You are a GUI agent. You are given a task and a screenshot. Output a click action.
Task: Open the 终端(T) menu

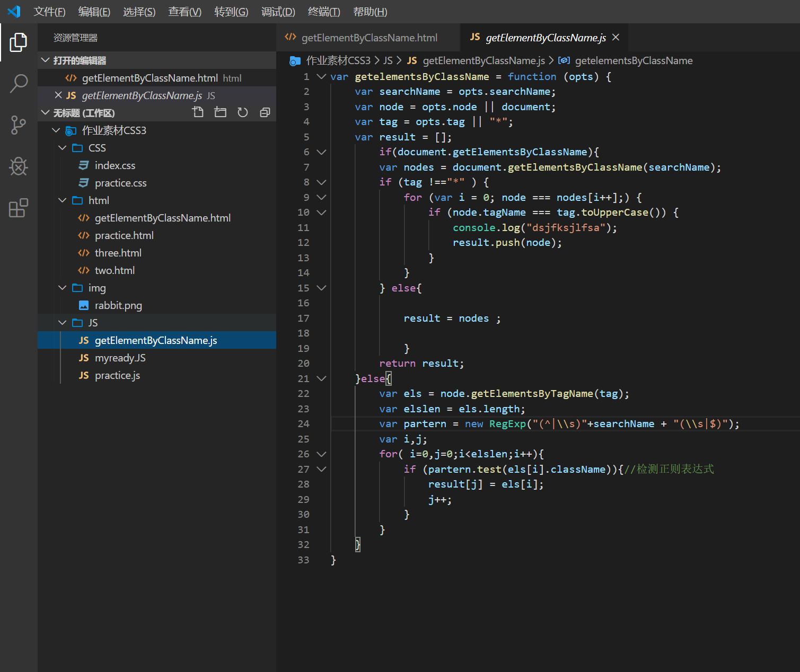pos(324,12)
